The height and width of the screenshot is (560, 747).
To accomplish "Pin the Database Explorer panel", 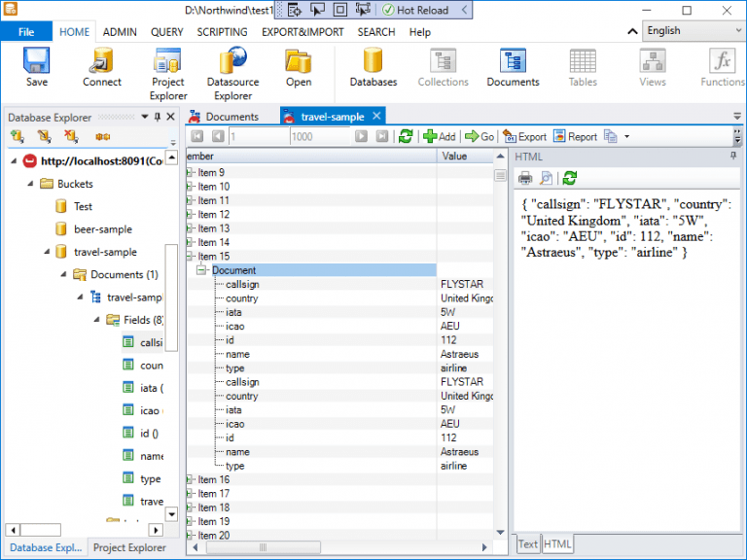I will pos(158,117).
